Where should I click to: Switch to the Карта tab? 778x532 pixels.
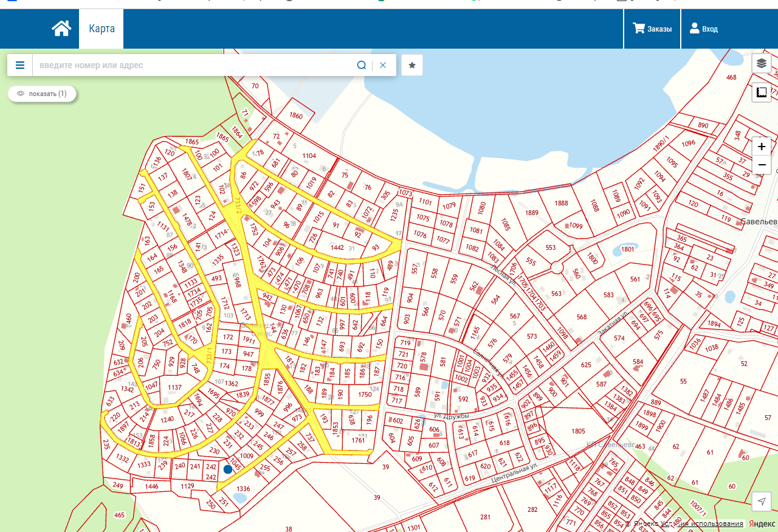coord(102,29)
